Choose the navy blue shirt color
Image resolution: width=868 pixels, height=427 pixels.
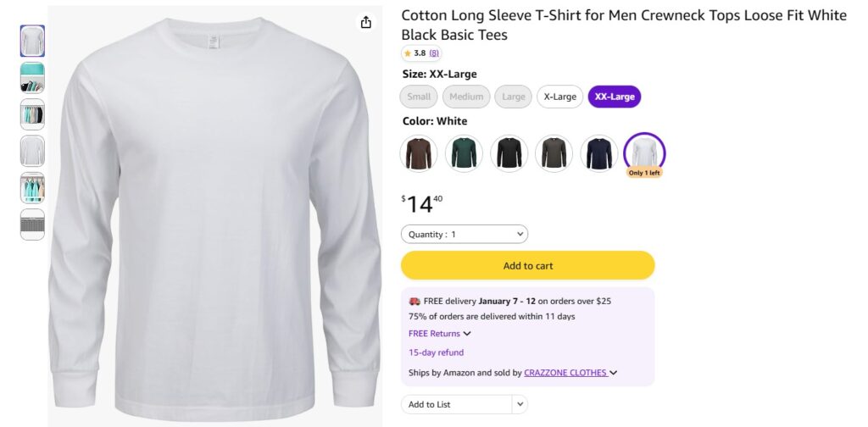coord(599,153)
